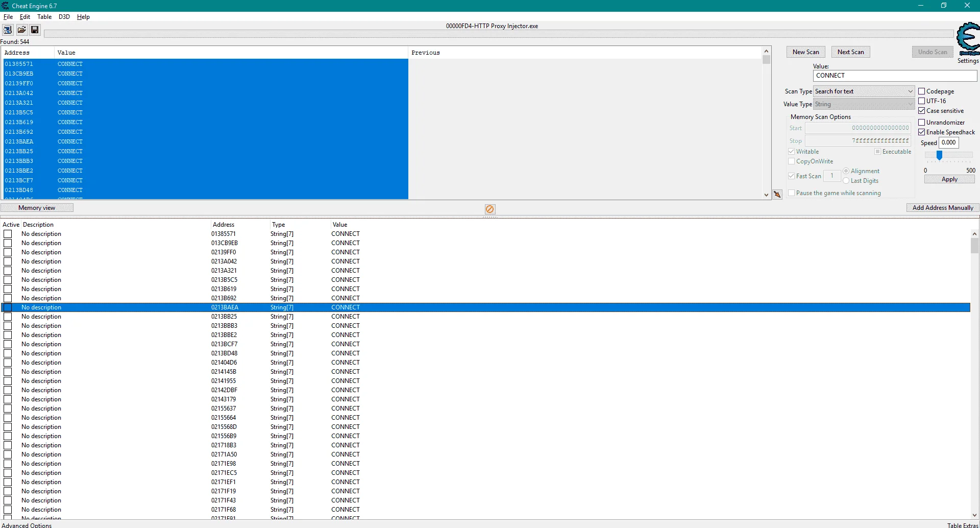Click the Cheat Engine title bar icon
The height and width of the screenshot is (528, 980).
[x=5, y=6]
